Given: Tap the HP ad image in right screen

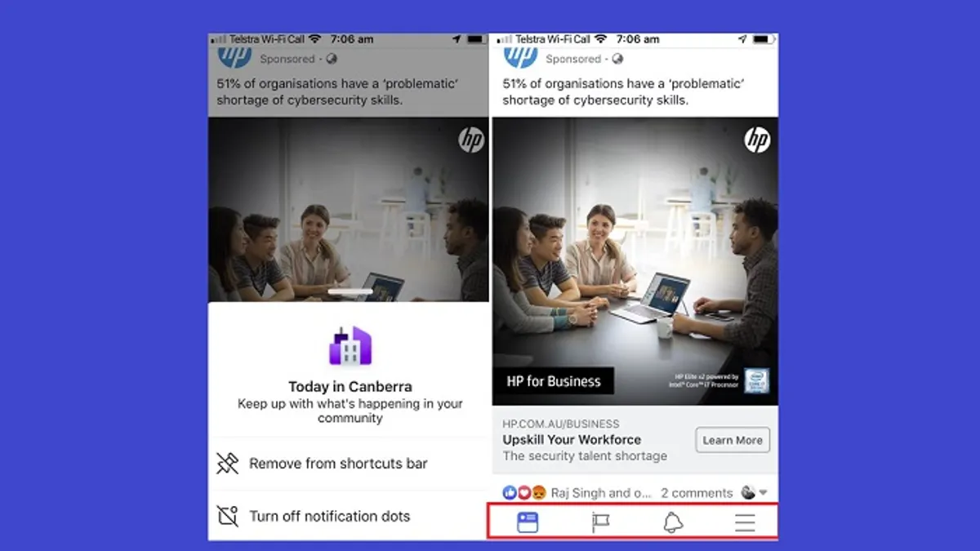Looking at the screenshot, I should click(x=635, y=261).
